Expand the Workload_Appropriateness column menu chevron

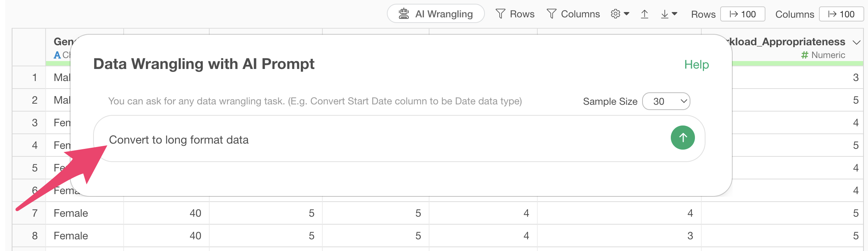(x=856, y=42)
